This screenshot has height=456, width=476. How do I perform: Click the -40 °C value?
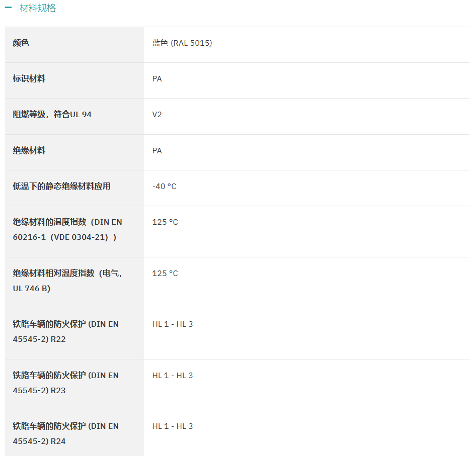(x=164, y=187)
